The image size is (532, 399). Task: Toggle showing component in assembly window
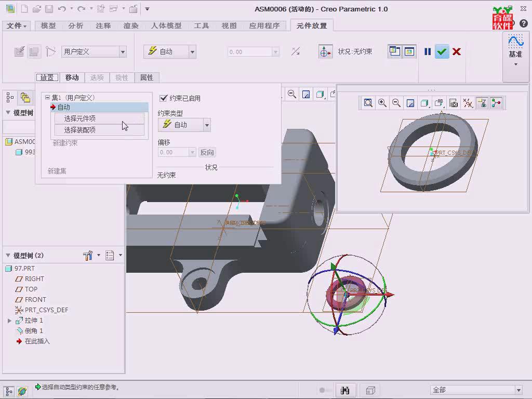coord(409,51)
